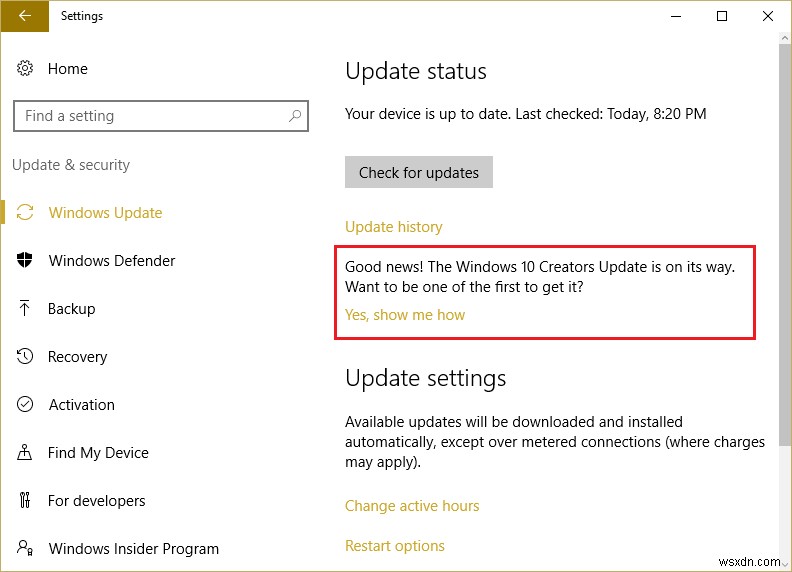Click the search magnifier icon
This screenshot has width=792, height=572.
(x=295, y=116)
